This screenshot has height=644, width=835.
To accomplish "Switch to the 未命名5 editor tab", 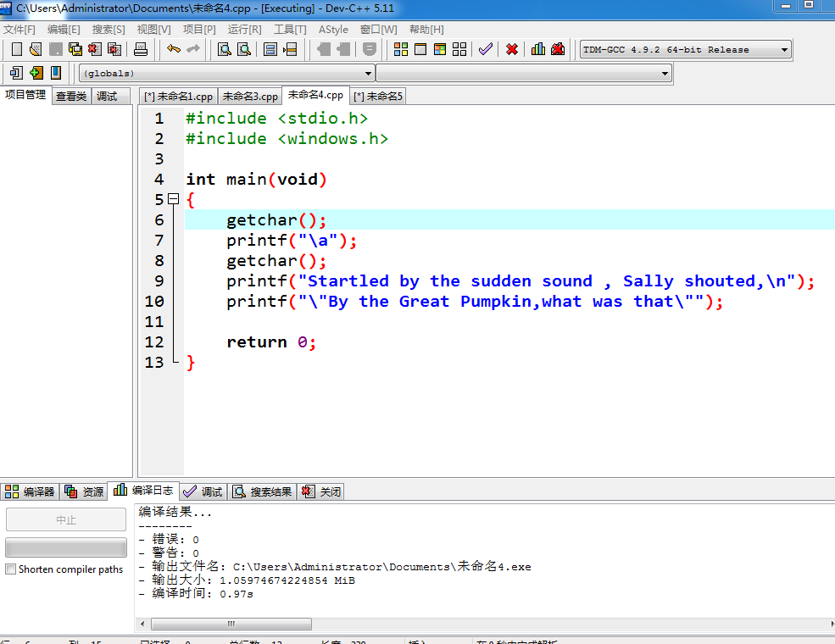I will click(x=377, y=97).
